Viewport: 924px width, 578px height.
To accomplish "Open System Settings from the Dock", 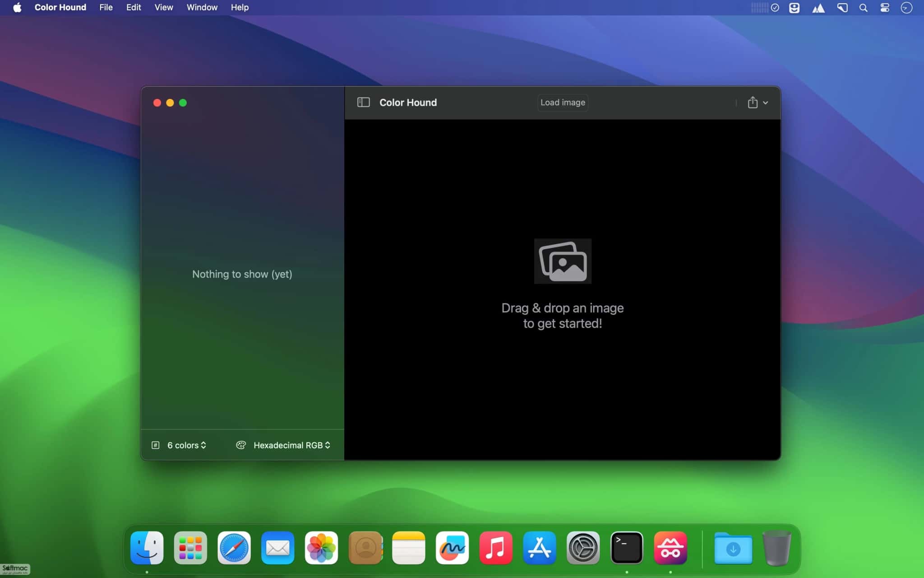I will pyautogui.click(x=583, y=548).
